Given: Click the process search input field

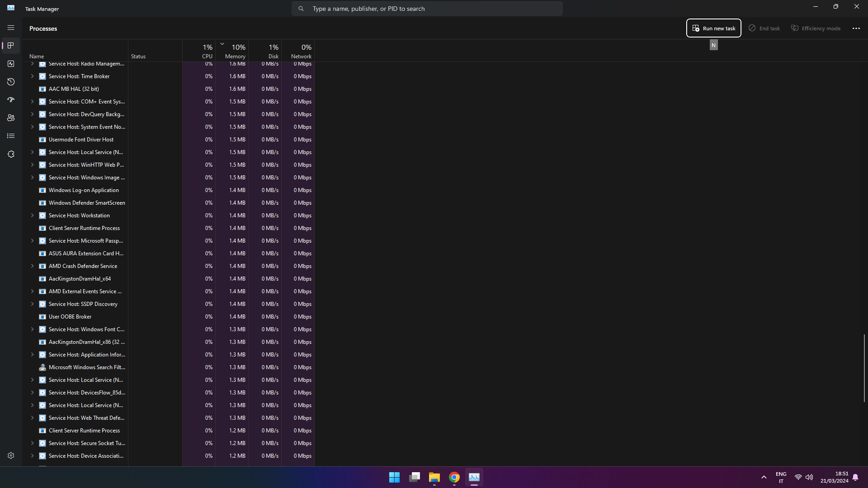Looking at the screenshot, I should 427,9.
